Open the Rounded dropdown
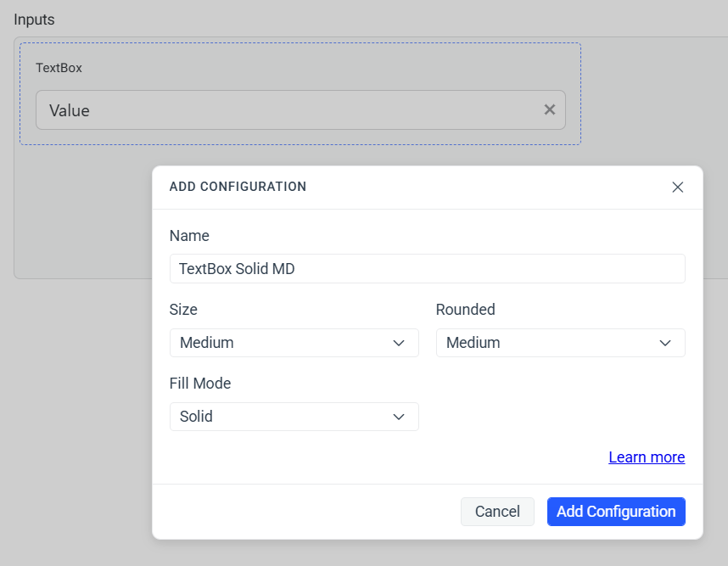This screenshot has height=566, width=728. 560,343
